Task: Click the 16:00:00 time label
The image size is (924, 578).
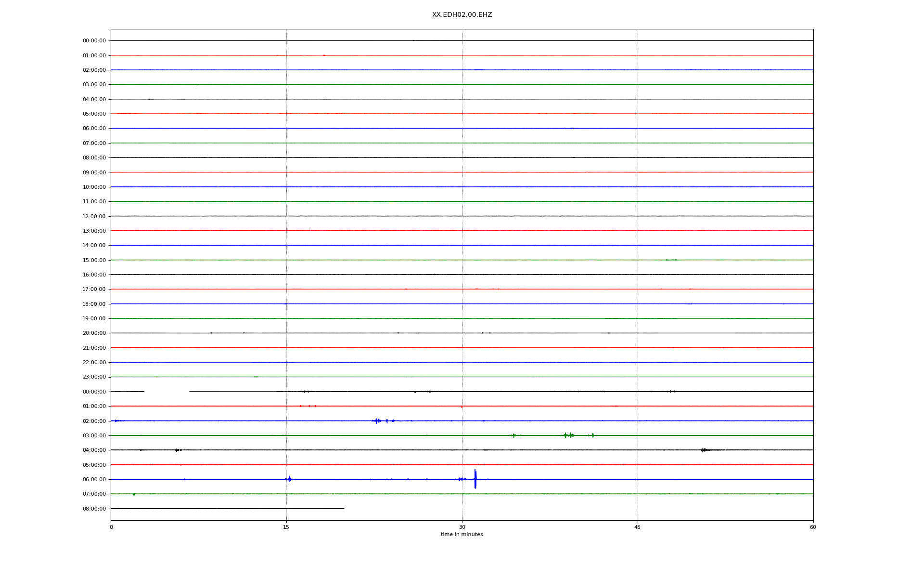Action: pos(94,275)
